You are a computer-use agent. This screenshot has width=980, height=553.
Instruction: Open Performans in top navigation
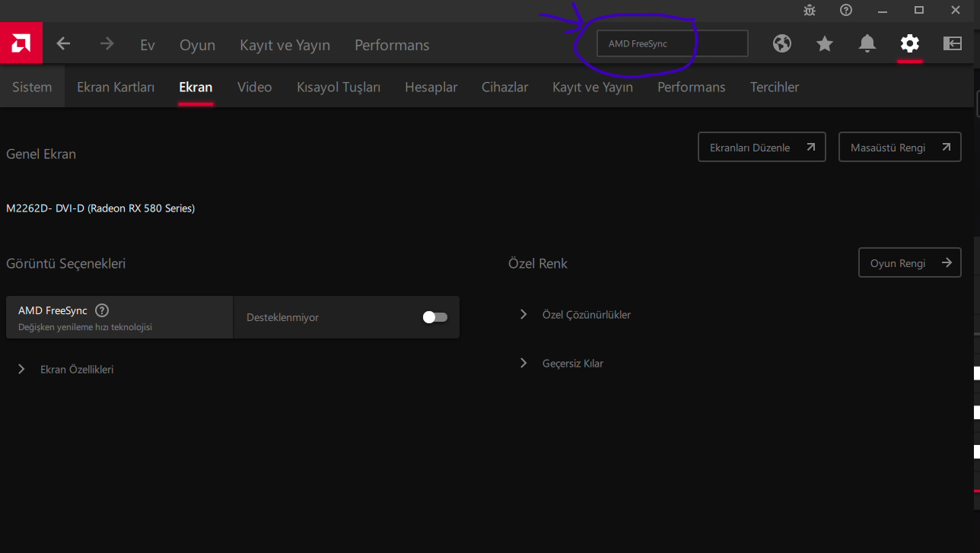click(392, 45)
